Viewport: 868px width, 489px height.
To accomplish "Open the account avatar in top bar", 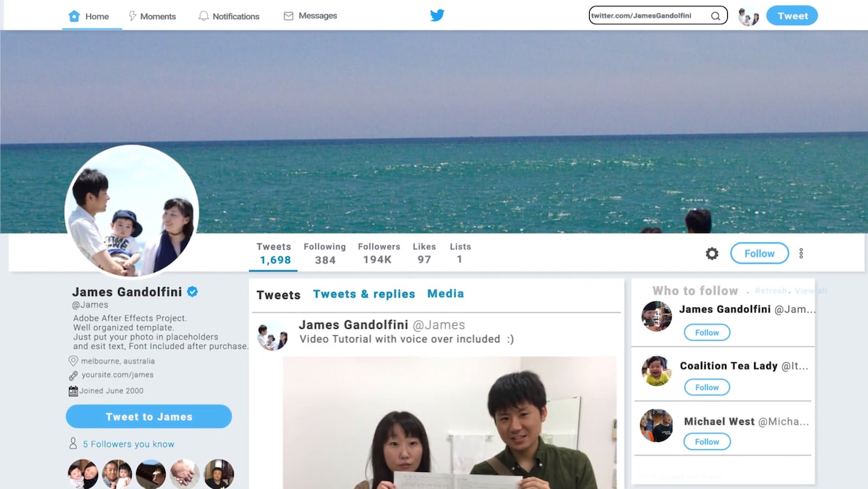I will coord(748,16).
